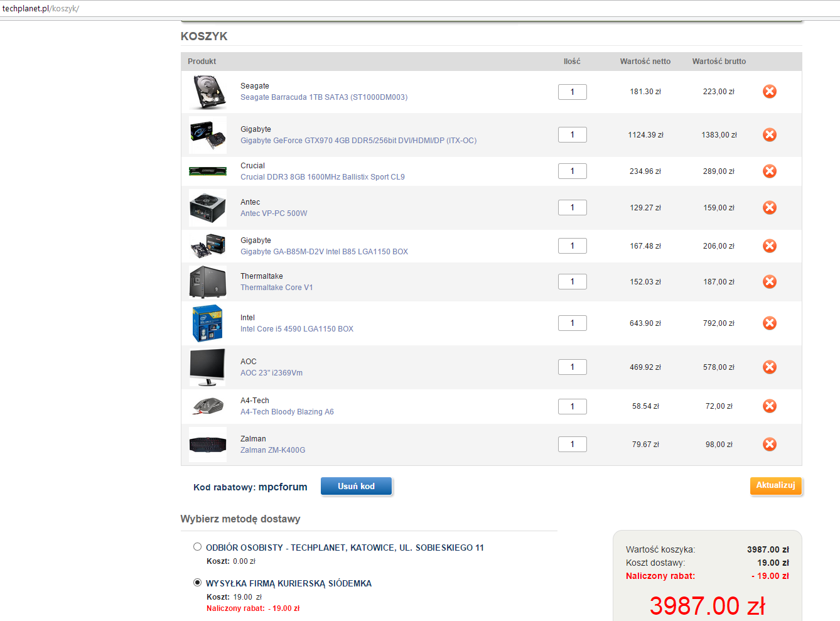The width and height of the screenshot is (840, 621).
Task: Remove Crucial DDR3 8GB from cart
Action: pos(770,171)
